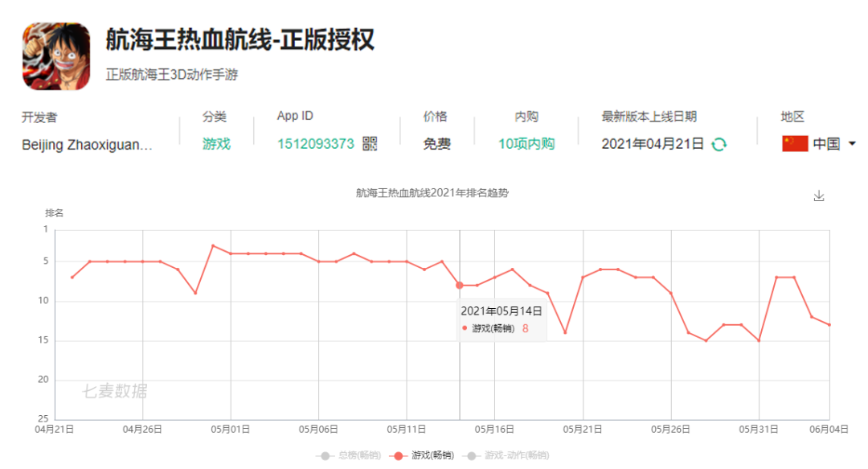868x469 pixels.
Task: Click App ID 1512093373 link
Action: [316, 144]
